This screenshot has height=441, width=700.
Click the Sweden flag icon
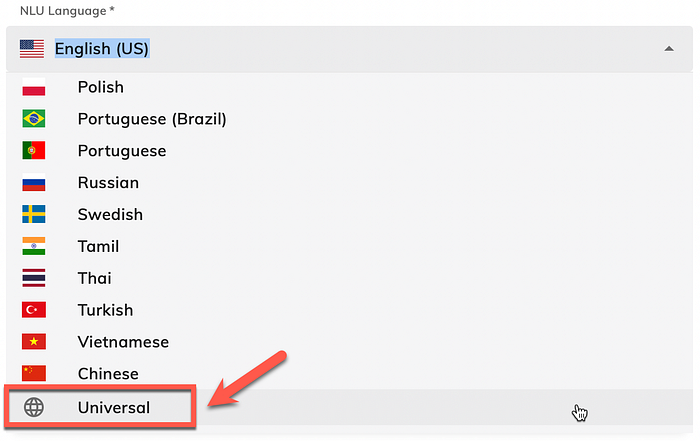33,214
